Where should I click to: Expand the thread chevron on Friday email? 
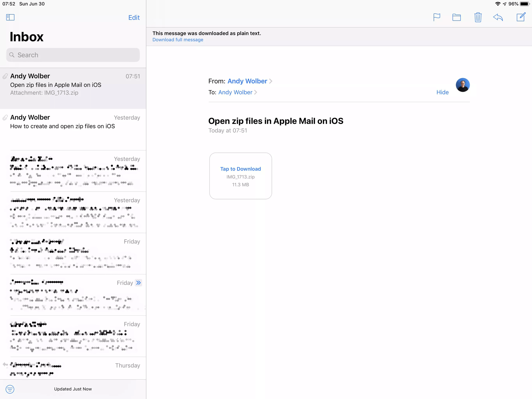click(138, 283)
